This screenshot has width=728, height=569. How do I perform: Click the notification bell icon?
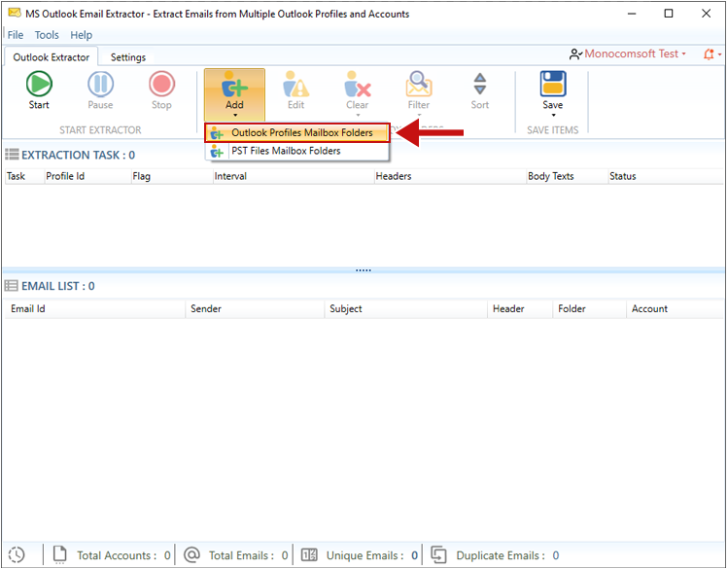[709, 53]
